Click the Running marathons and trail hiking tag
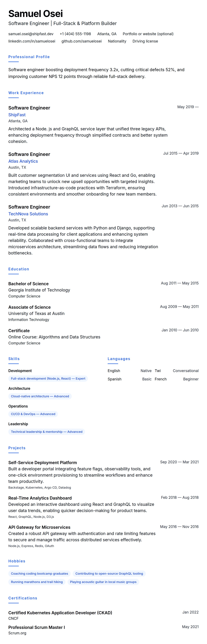 pos(37,582)
